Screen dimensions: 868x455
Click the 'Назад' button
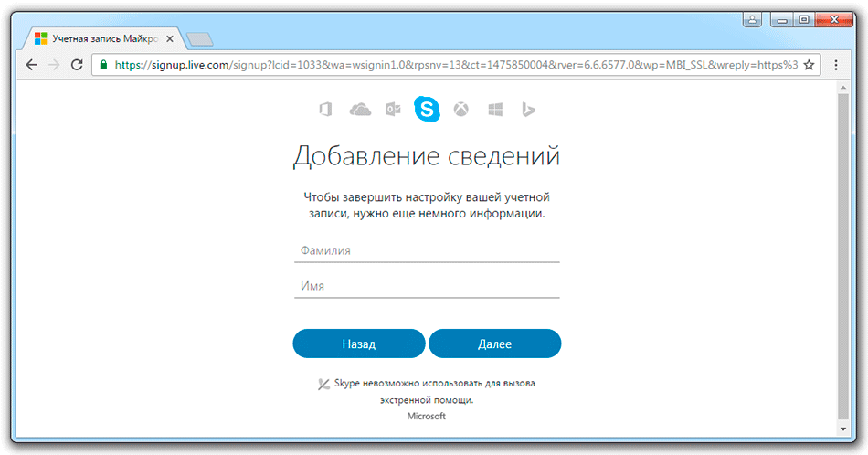pyautogui.click(x=359, y=344)
